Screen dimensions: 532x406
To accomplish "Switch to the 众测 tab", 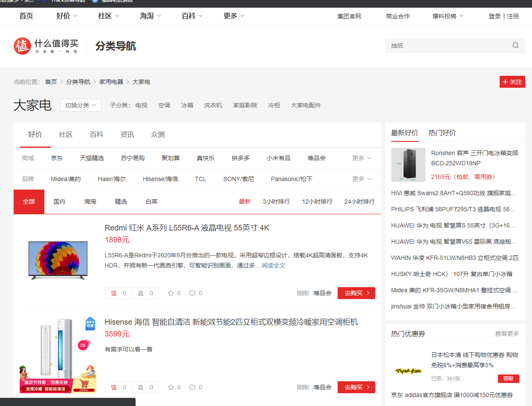I will tap(158, 135).
